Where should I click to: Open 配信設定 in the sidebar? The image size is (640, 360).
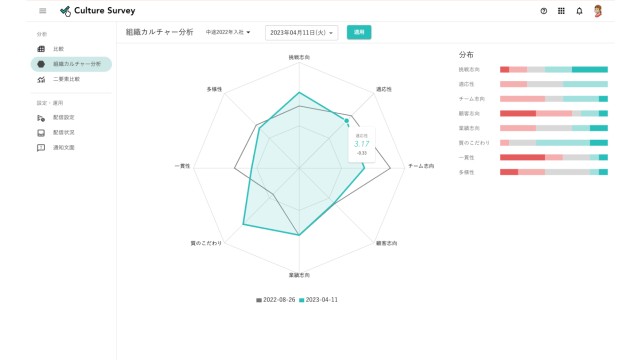(x=71, y=118)
